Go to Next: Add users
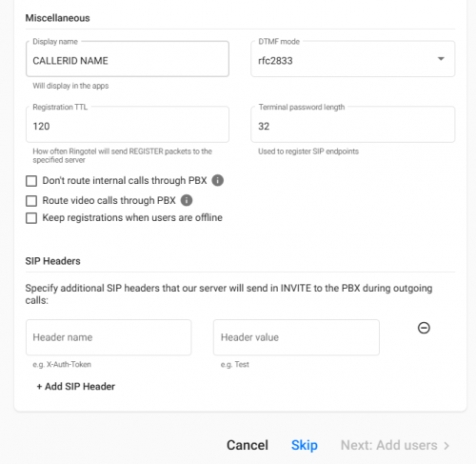This screenshot has height=464, width=476. [395, 445]
